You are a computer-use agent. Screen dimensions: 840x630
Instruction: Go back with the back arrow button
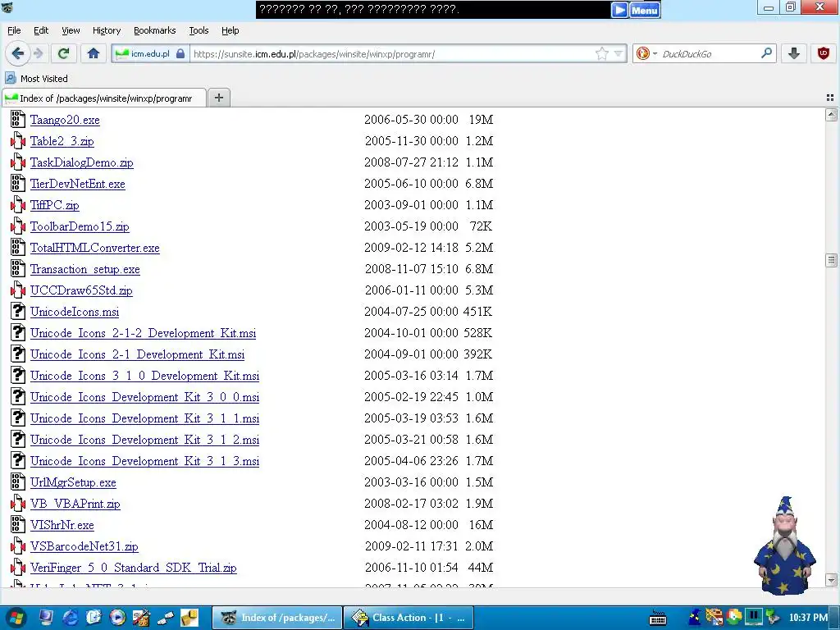18,53
